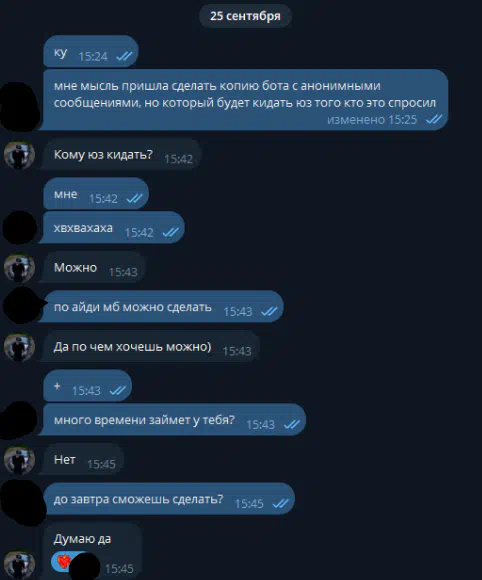Open avatar beside the "Нет" message
The image size is (482, 580).
click(x=19, y=460)
